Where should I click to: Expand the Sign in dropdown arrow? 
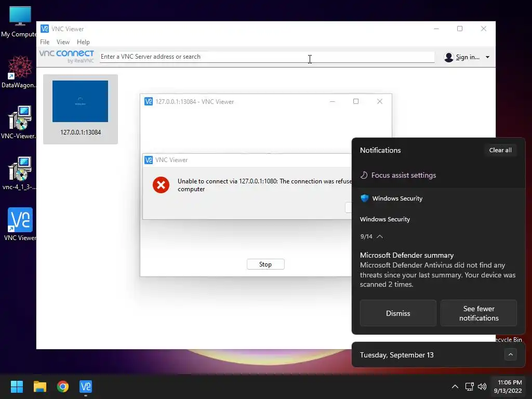487,57
